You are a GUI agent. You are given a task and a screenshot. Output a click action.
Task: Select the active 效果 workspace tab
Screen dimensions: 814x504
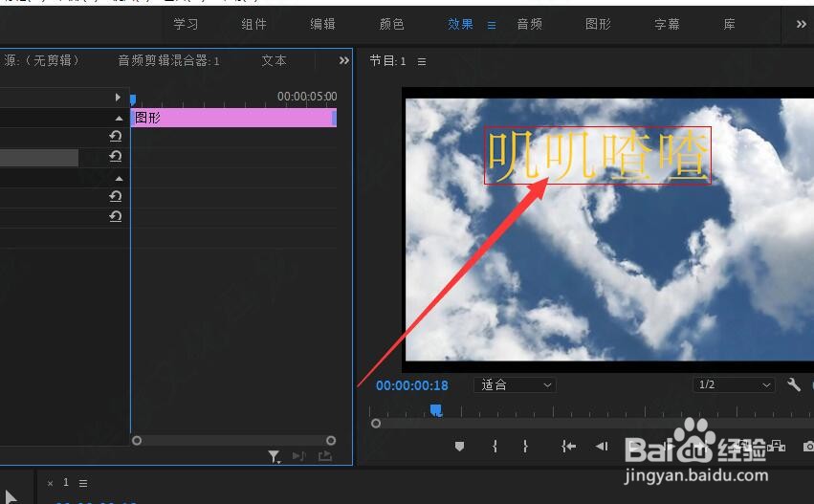pyautogui.click(x=460, y=25)
